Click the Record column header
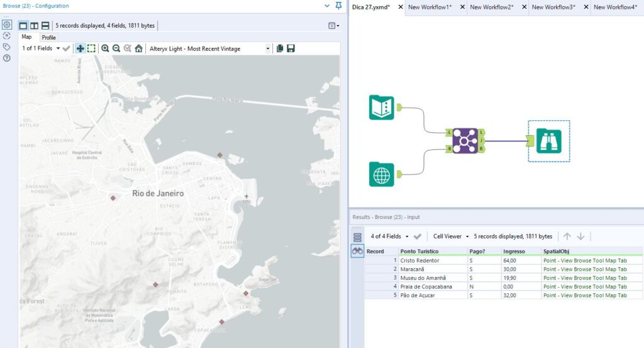The height and width of the screenshot is (348, 644). click(382, 252)
